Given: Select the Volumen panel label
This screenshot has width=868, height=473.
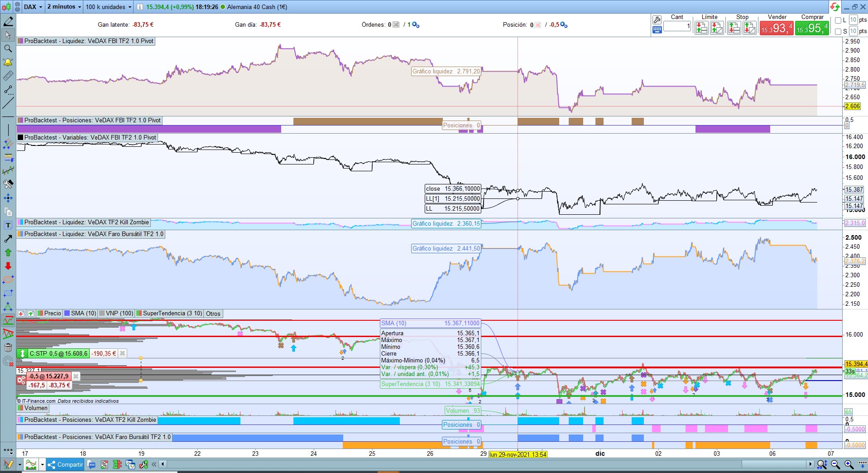Looking at the screenshot, I should 33,408.
